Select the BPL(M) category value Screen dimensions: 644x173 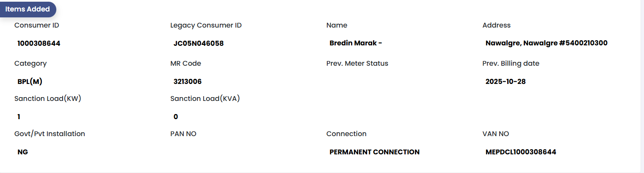click(x=30, y=81)
